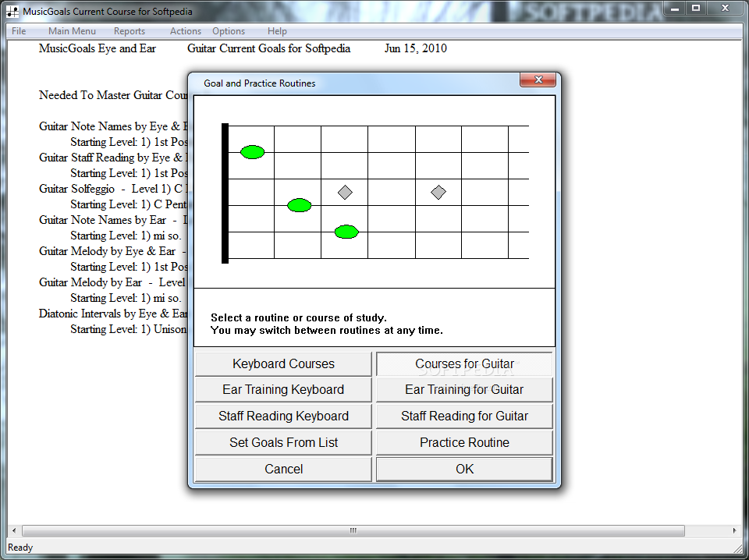Screen dimensions: 749x560
Task: Confirm the dialog with OK
Action: coord(464,469)
